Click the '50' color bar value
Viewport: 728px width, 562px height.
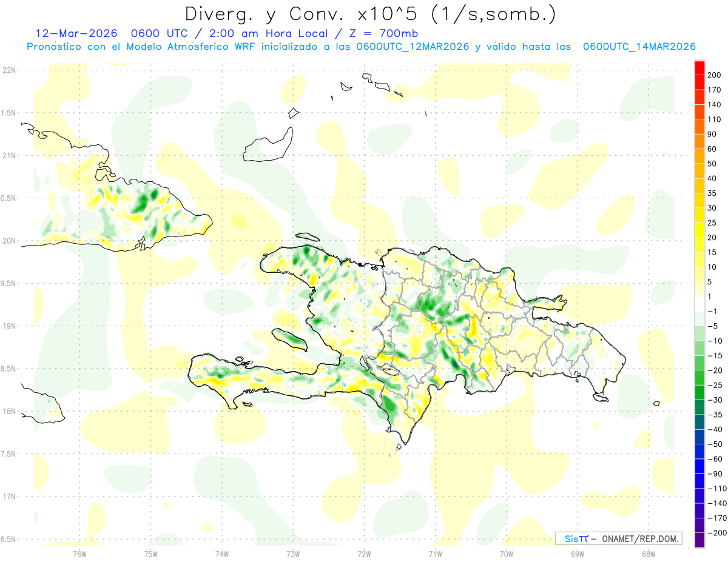(712, 164)
